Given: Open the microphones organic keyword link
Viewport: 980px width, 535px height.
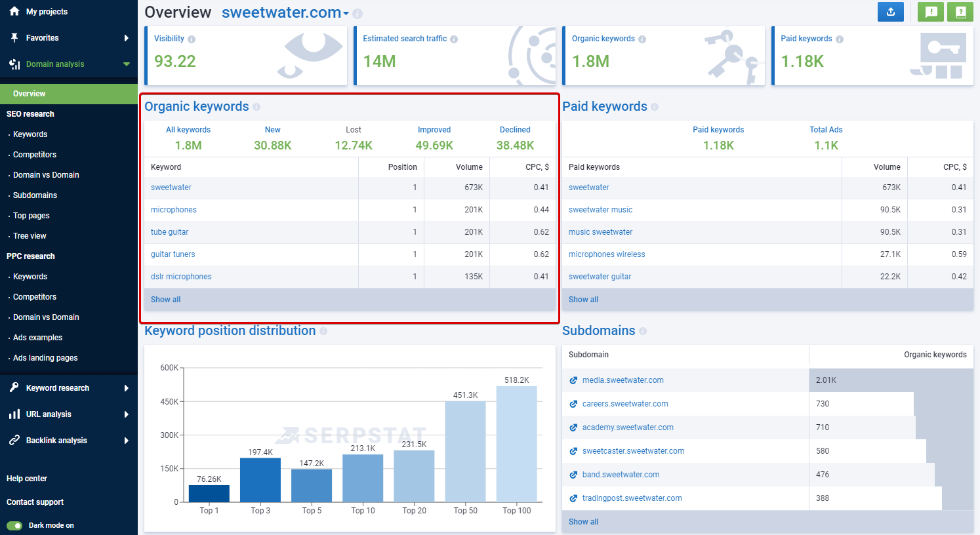Looking at the screenshot, I should pos(174,210).
